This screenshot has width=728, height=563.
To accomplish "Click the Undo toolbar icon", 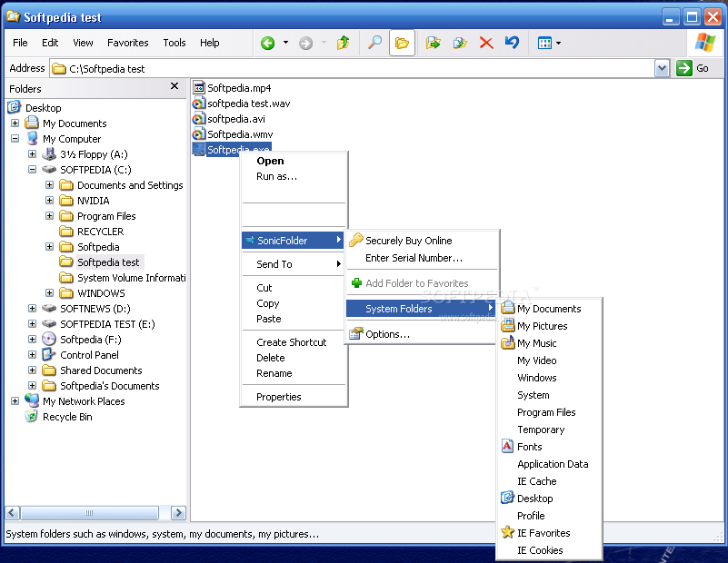I will click(512, 43).
